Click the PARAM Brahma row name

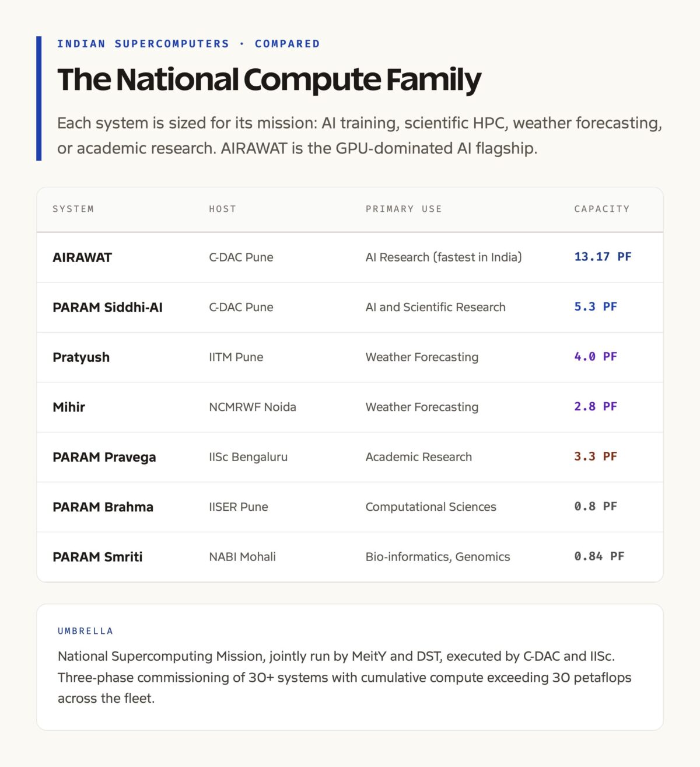[x=103, y=507]
